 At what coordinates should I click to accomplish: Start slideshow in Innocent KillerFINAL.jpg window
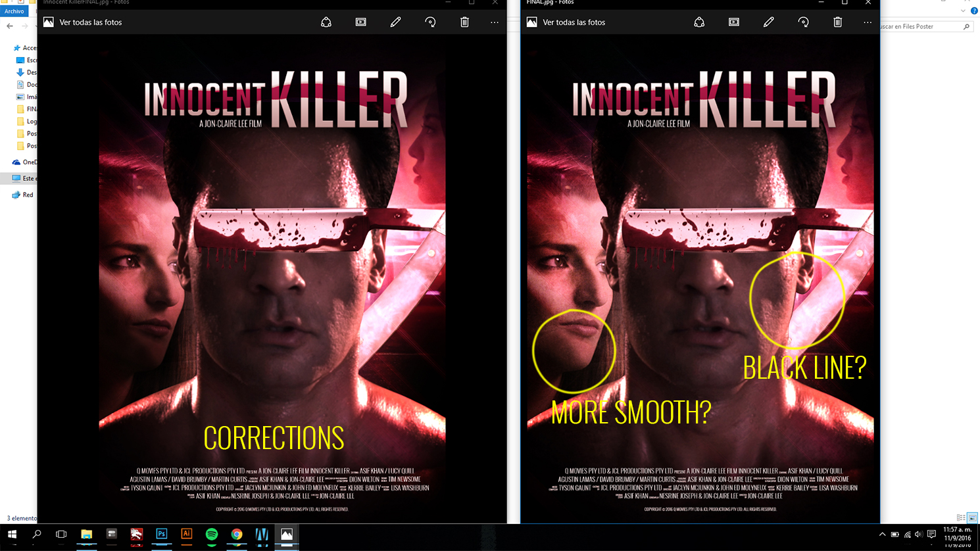click(361, 22)
